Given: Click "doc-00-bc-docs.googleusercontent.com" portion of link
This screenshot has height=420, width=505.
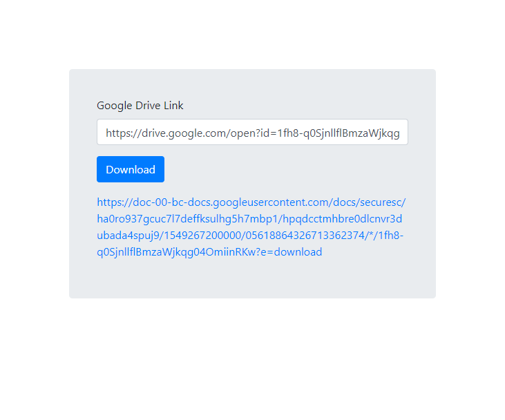Looking at the screenshot, I should pyautogui.click(x=231, y=202).
